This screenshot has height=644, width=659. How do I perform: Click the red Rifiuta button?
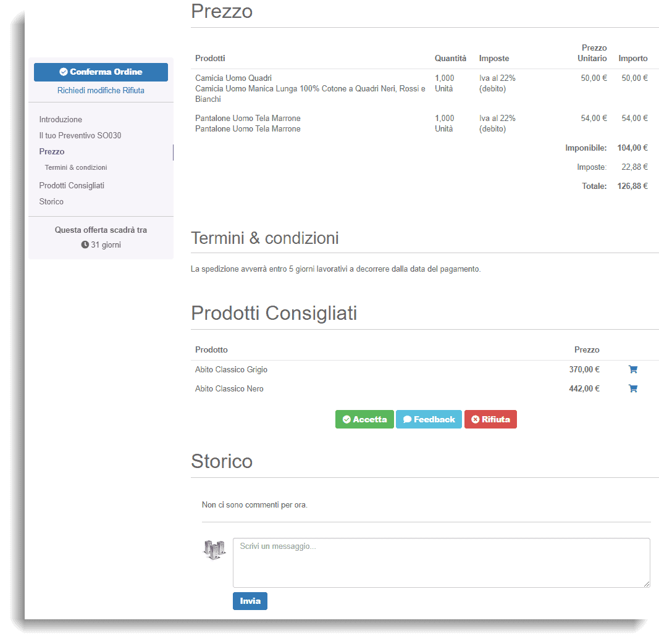click(x=490, y=419)
